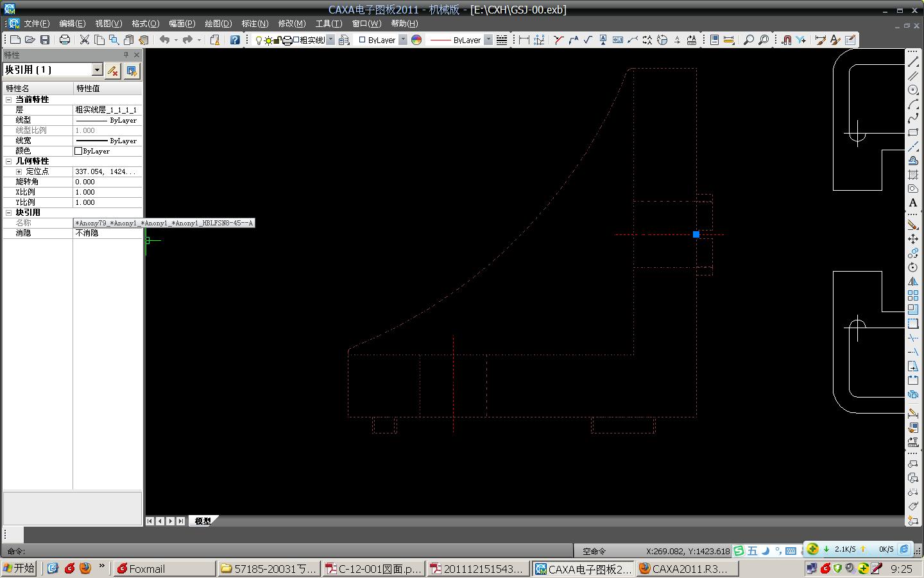Toggle layer light bulb visibility icon

[x=259, y=40]
